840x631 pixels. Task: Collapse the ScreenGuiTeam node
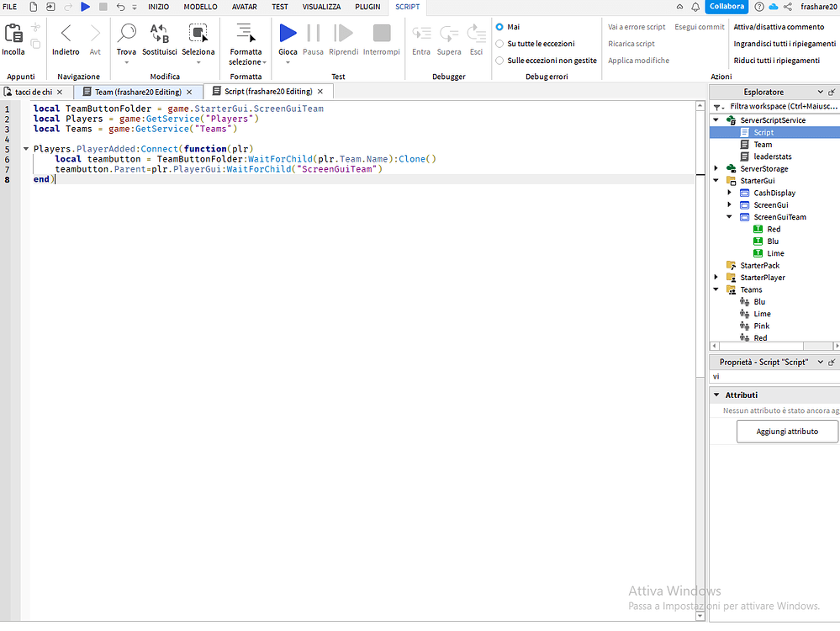point(729,216)
